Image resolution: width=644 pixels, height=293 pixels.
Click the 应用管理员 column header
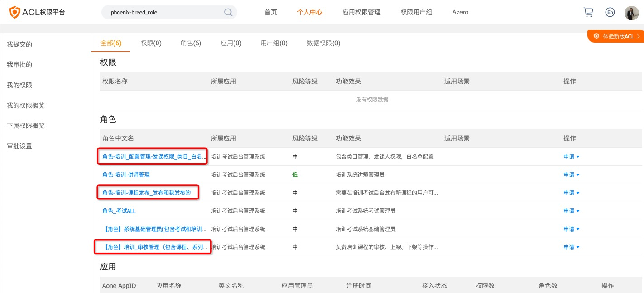coord(297,286)
